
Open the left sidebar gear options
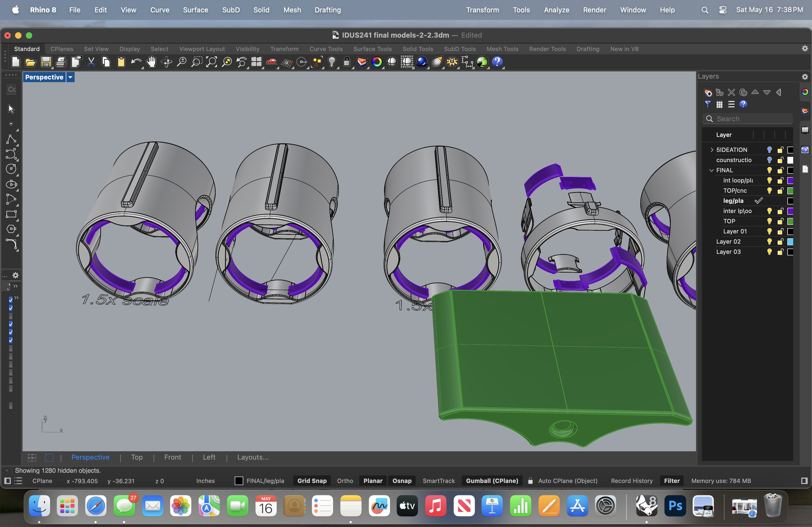tap(15, 275)
